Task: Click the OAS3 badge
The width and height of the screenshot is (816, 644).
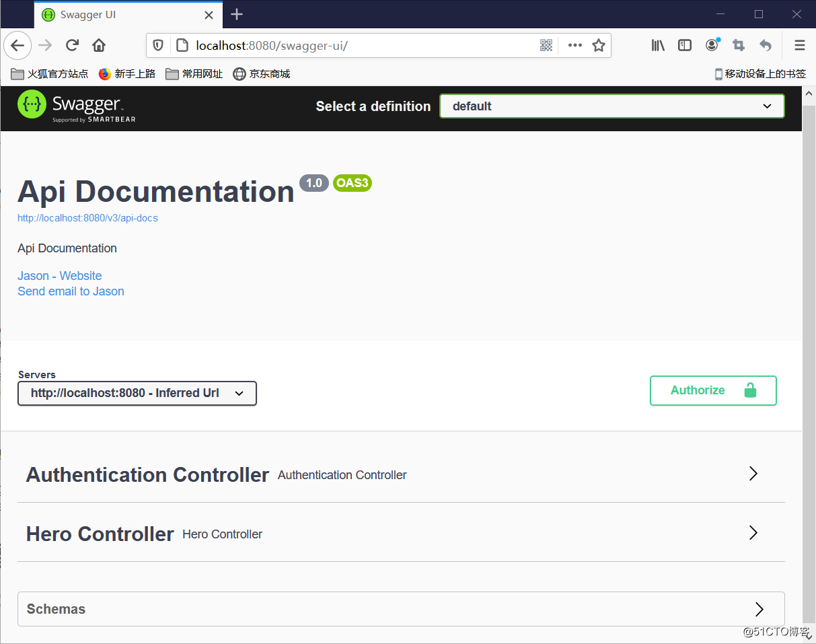Action: pos(353,183)
